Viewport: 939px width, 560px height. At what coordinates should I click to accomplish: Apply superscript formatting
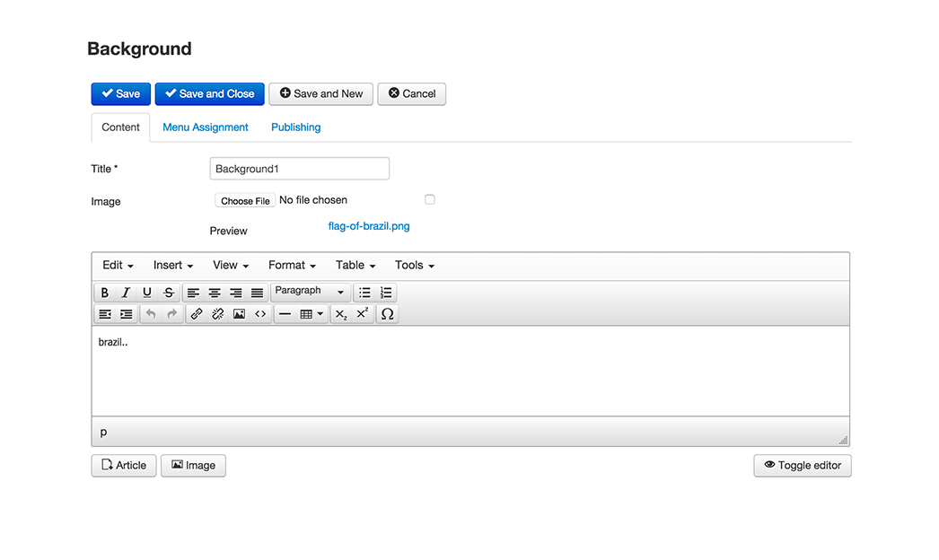click(363, 314)
